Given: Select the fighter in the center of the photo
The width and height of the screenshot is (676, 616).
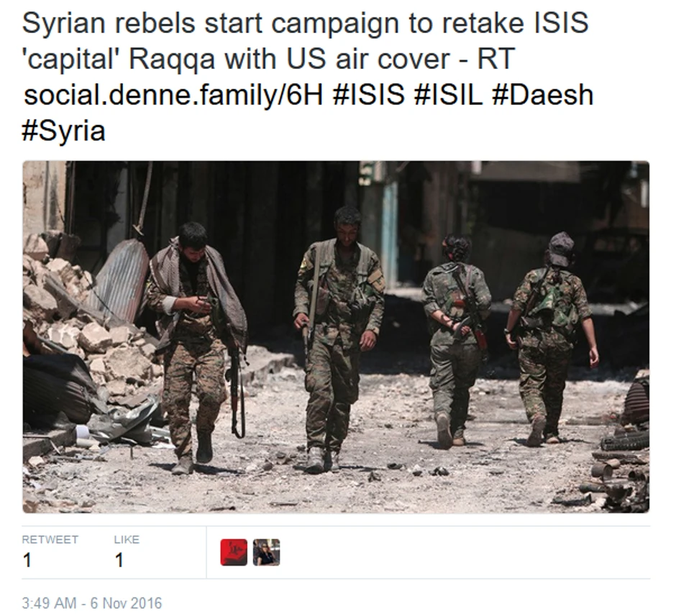Looking at the screenshot, I should 339,338.
